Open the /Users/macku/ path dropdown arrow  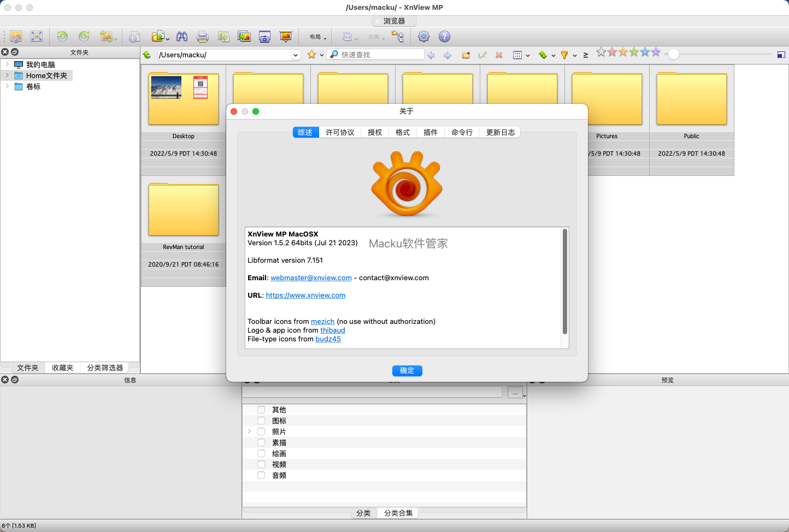pos(296,55)
